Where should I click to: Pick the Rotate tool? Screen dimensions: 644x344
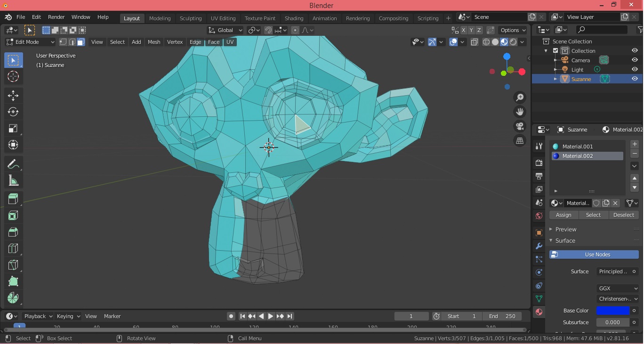13,112
